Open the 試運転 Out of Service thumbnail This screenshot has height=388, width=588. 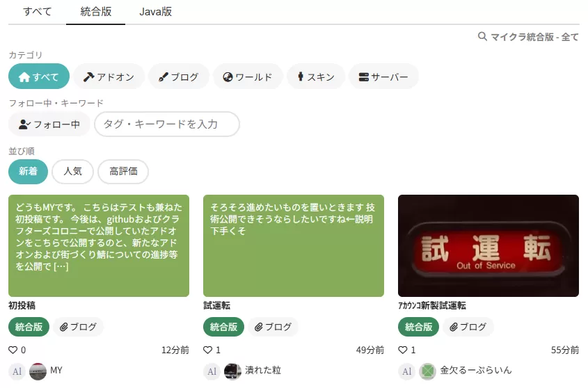click(488, 245)
